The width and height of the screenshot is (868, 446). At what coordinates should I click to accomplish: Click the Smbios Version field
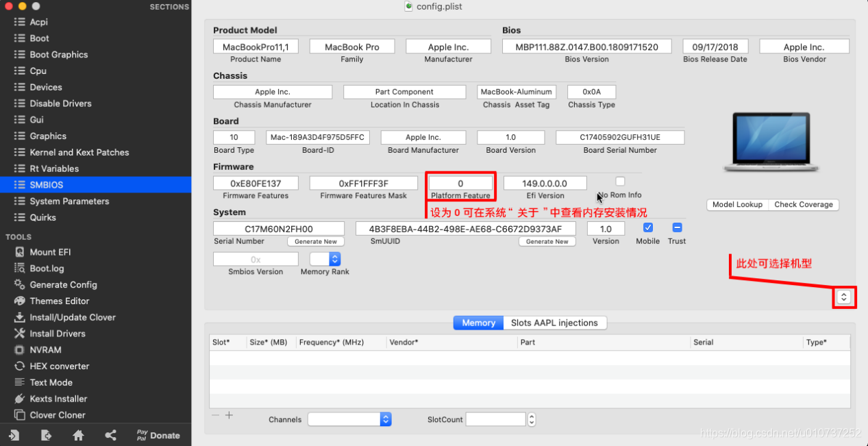(x=256, y=259)
